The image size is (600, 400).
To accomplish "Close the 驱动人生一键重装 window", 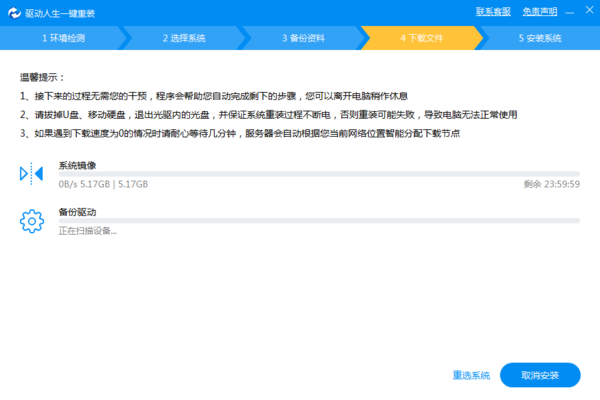I will [587, 11].
